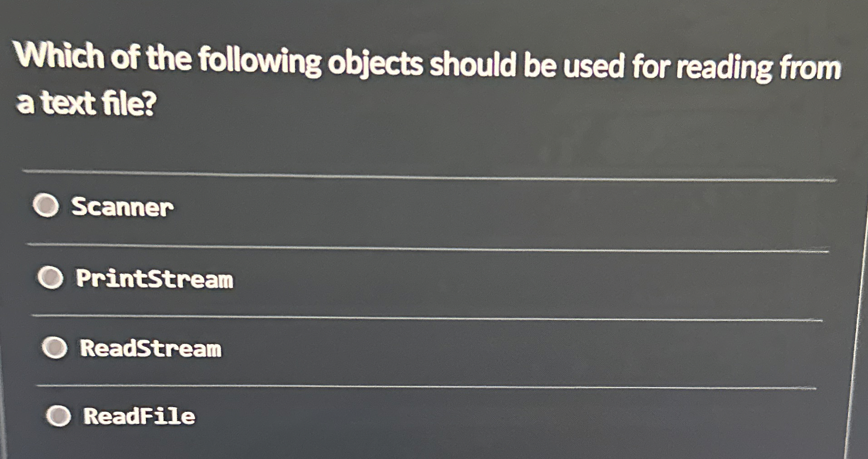Click the ReadFile answer option label

(138, 417)
